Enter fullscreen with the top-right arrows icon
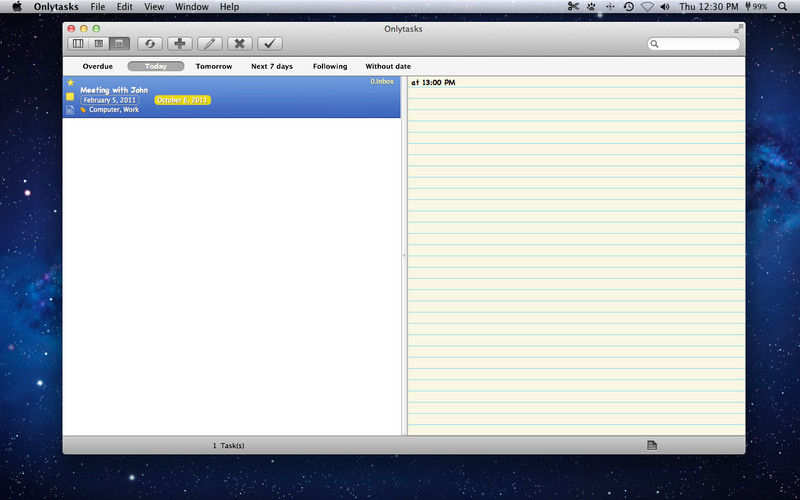This screenshot has height=500, width=800. 738,29
